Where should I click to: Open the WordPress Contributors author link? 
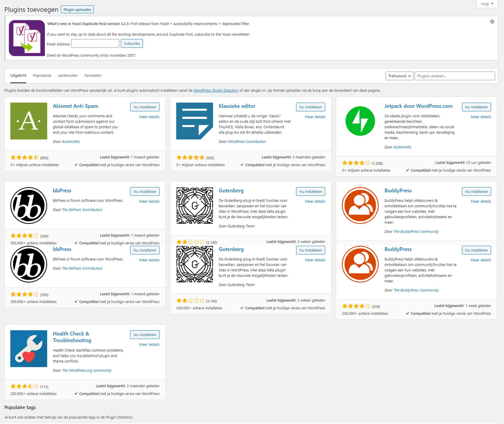point(247,141)
